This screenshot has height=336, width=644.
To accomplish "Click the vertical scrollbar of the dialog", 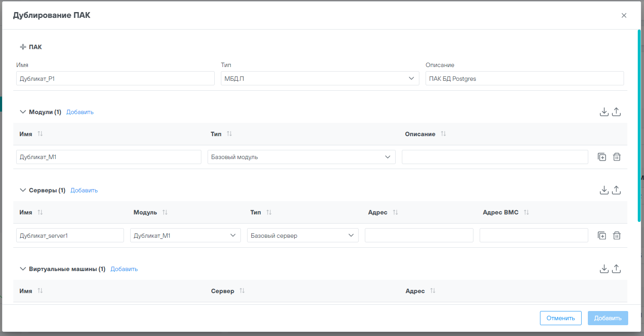I will tap(639, 125).
